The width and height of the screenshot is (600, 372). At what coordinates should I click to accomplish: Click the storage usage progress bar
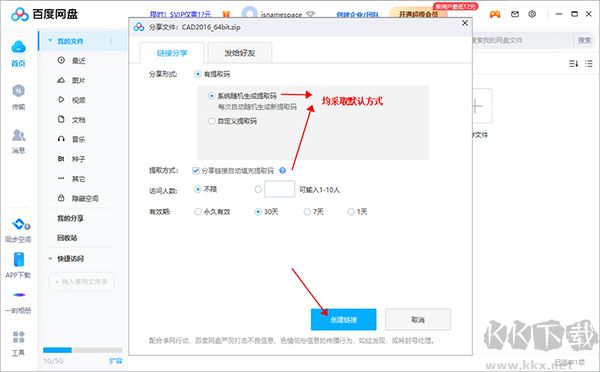(83, 350)
